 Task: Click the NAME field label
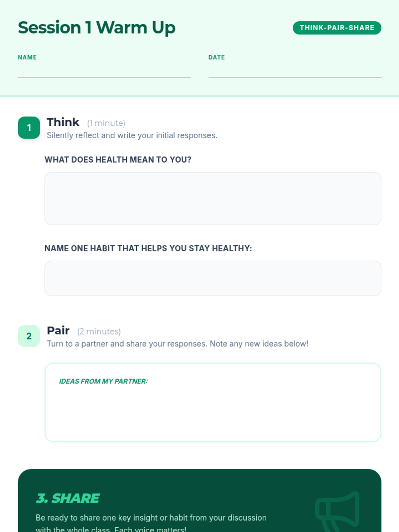[x=27, y=57]
